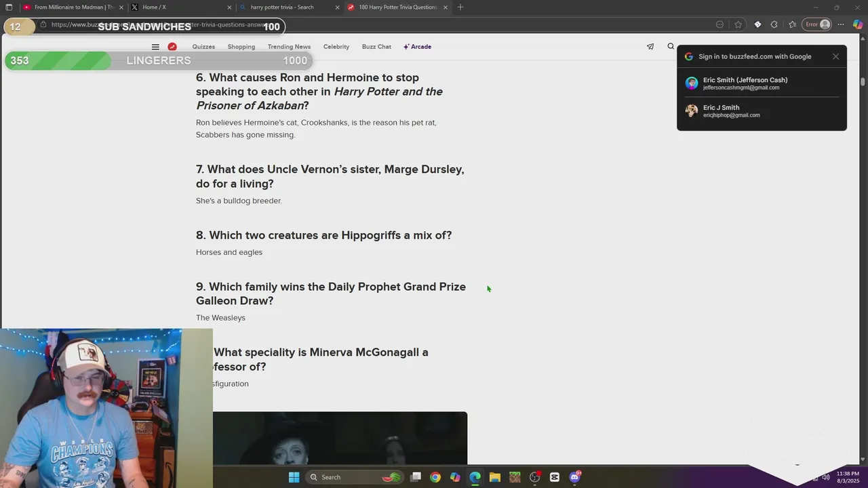Screen dimensions: 868x488
Task: Close the Google sign-in popup
Action: [x=835, y=56]
